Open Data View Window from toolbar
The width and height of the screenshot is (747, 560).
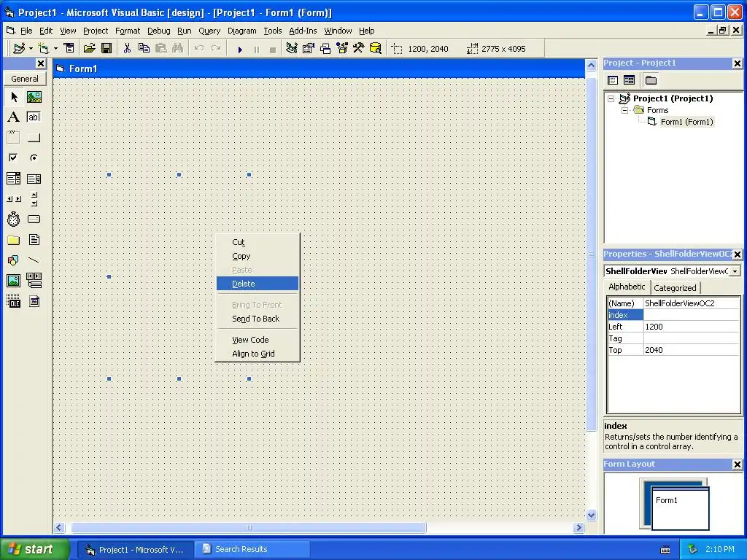pos(376,48)
